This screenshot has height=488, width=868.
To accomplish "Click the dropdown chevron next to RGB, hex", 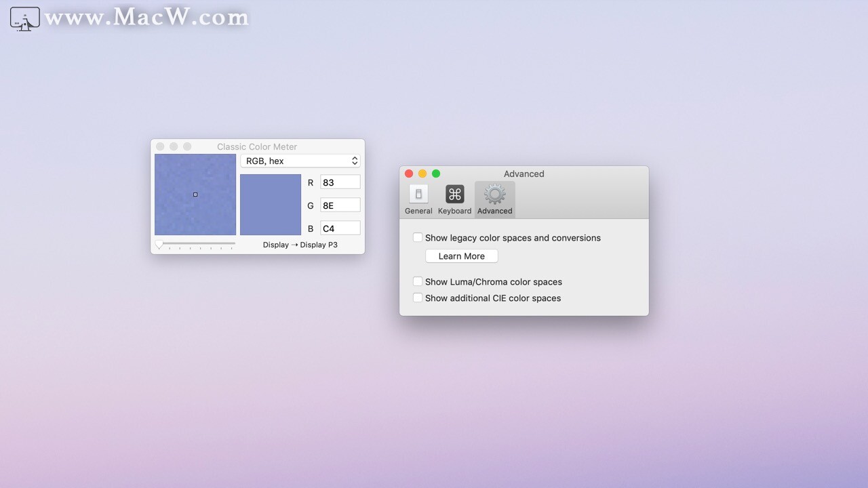I will pyautogui.click(x=354, y=161).
